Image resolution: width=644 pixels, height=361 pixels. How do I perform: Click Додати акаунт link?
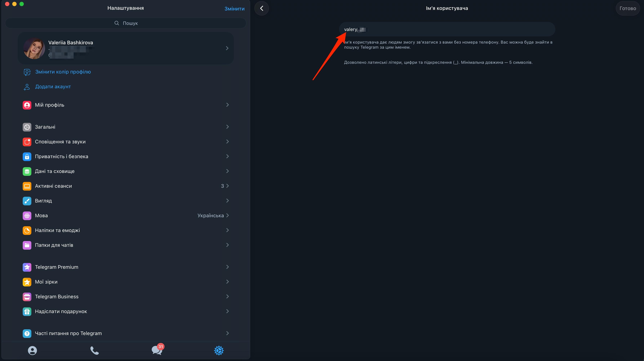[53, 86]
